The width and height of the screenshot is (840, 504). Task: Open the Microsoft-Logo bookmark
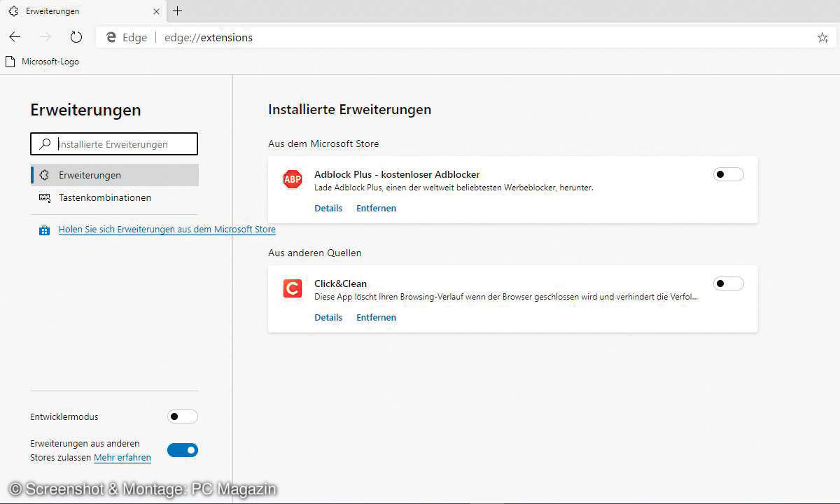click(x=43, y=62)
